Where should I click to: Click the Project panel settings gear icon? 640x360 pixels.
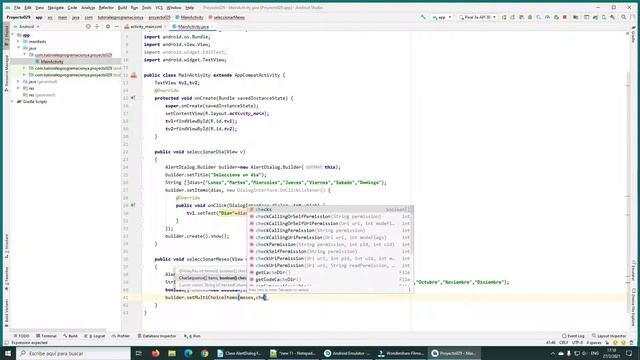[x=108, y=27]
